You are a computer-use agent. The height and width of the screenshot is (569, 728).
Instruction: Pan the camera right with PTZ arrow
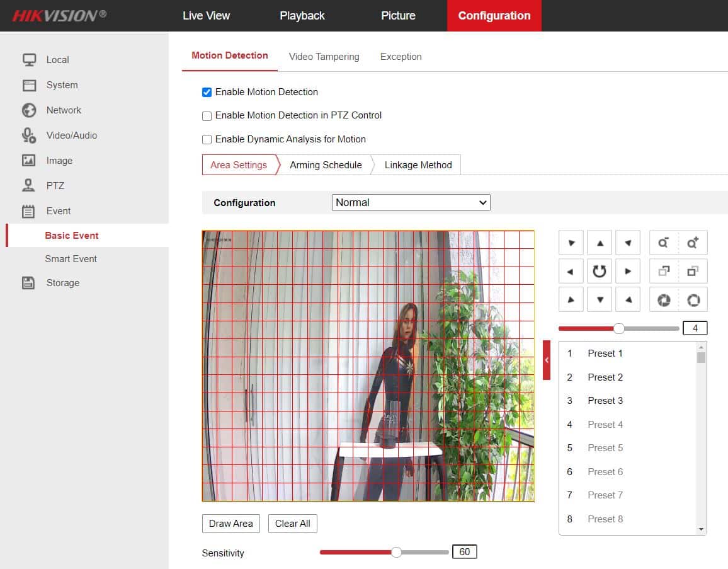[628, 272]
